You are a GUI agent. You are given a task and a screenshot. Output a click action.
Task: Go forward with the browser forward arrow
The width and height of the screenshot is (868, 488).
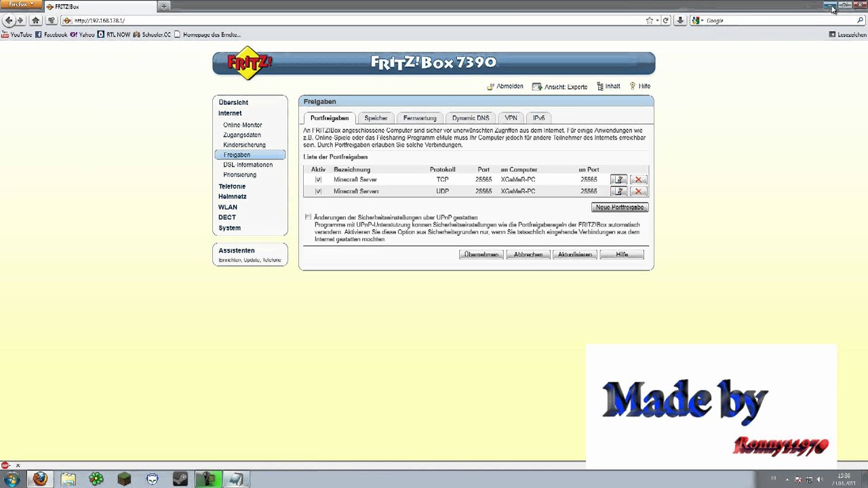(x=21, y=20)
